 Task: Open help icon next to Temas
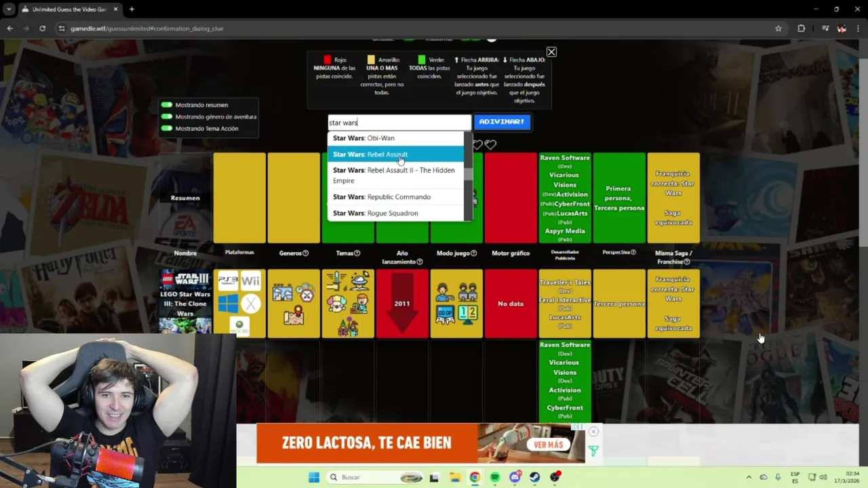coord(357,253)
